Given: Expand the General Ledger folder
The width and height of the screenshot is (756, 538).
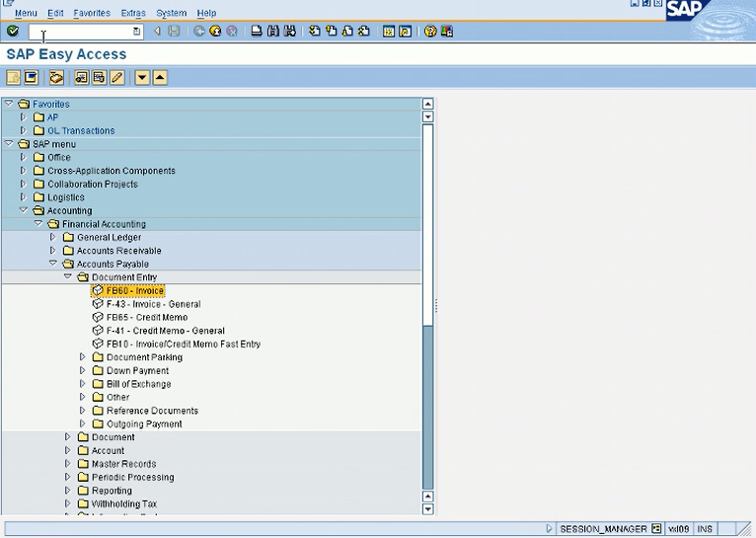Looking at the screenshot, I should tap(53, 237).
